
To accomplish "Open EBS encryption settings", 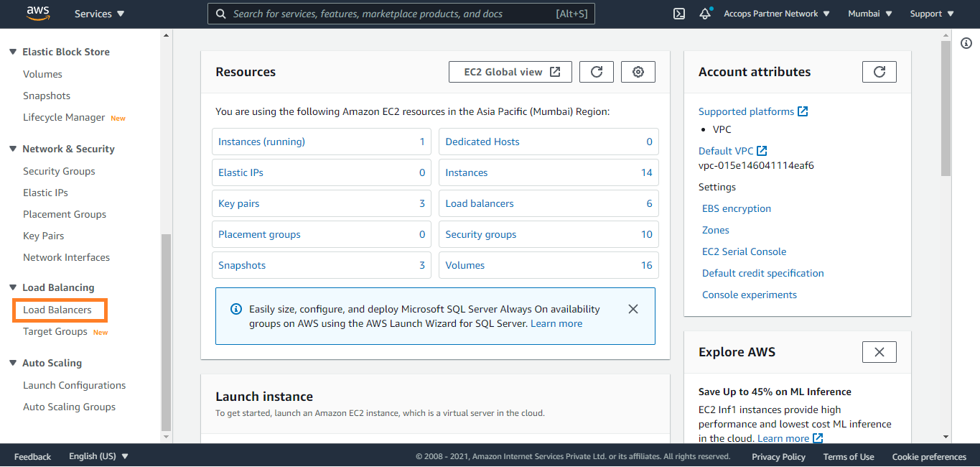I will [737, 208].
